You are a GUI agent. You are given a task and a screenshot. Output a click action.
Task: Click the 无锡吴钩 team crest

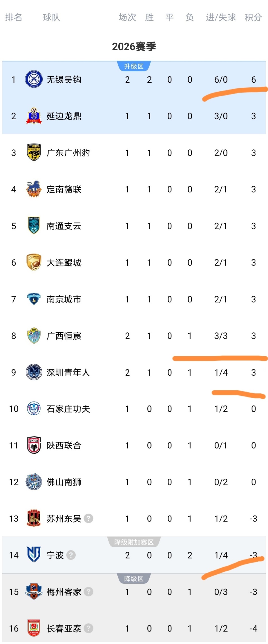34,80
